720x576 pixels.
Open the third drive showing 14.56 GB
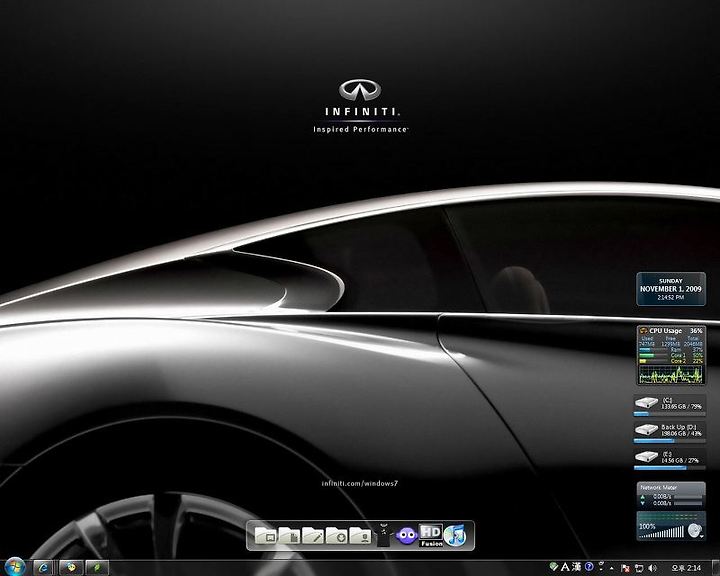click(669, 459)
